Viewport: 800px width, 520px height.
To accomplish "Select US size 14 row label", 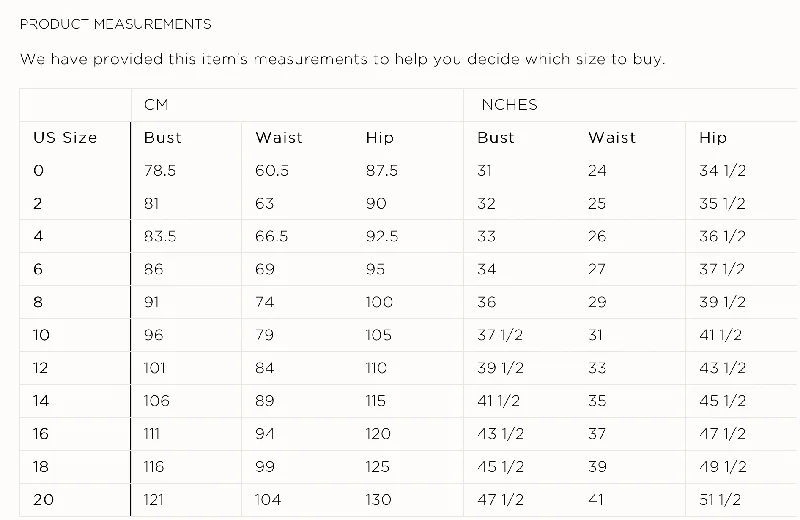I will click(x=41, y=401).
